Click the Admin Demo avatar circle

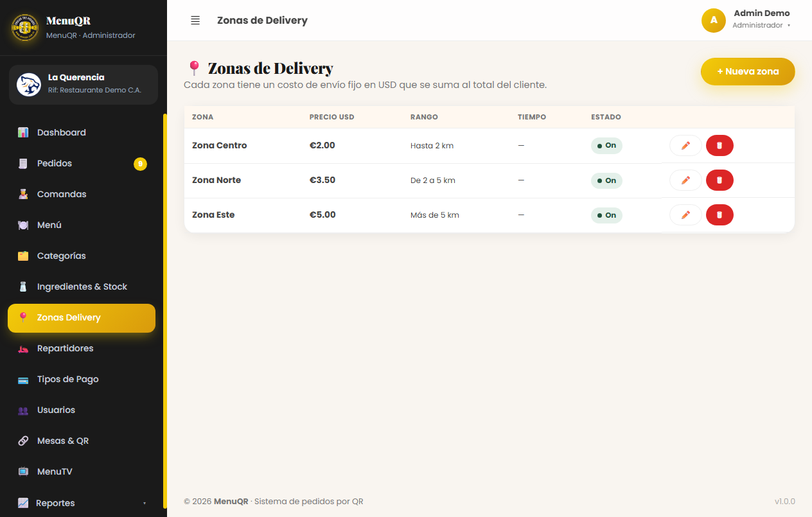point(714,20)
